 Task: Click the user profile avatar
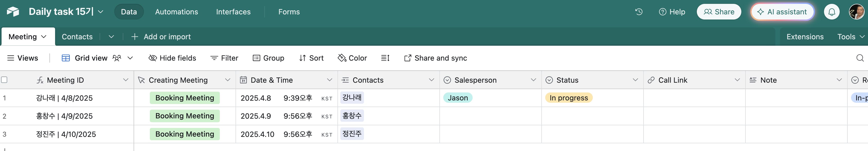pos(856,12)
